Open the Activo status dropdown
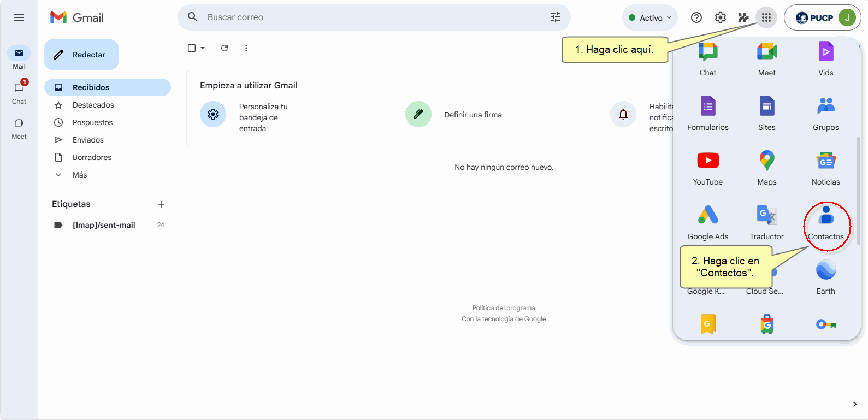 click(650, 18)
